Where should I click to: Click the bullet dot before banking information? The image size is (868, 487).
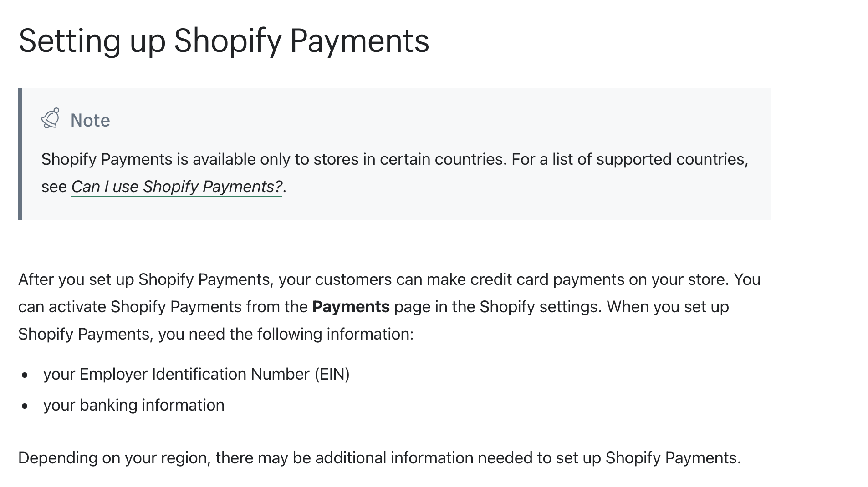point(25,406)
